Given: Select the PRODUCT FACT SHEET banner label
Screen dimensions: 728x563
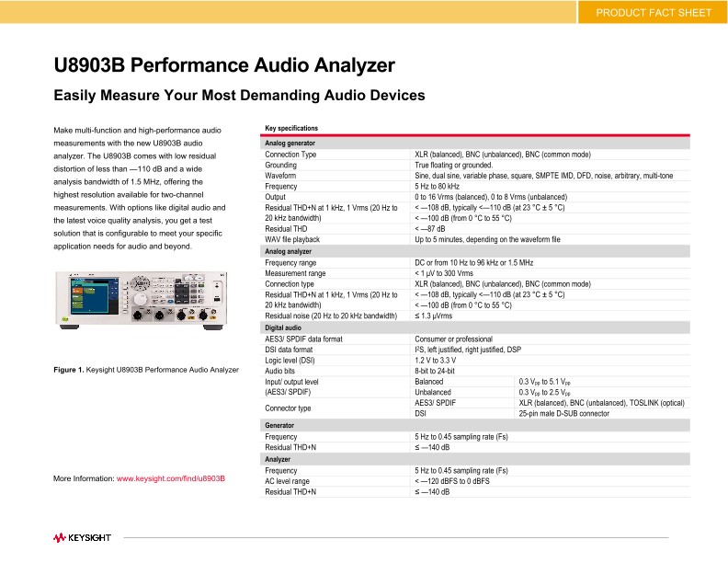Looking at the screenshot, I should pyautogui.click(x=654, y=13).
